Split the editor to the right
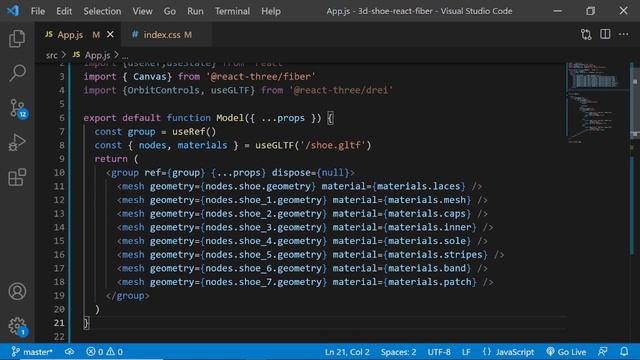640x360 pixels. 605,34
